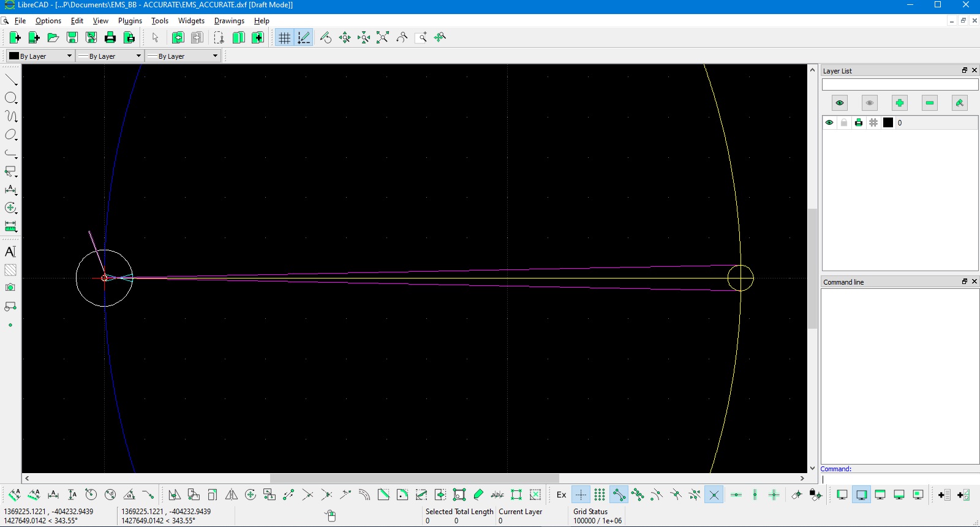Show all layers button in Layer List
Screen dimensions: 980x527
840,103
